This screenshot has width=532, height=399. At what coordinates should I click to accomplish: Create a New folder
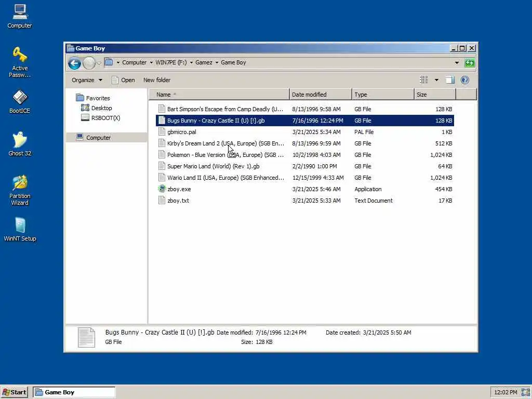pyautogui.click(x=157, y=80)
